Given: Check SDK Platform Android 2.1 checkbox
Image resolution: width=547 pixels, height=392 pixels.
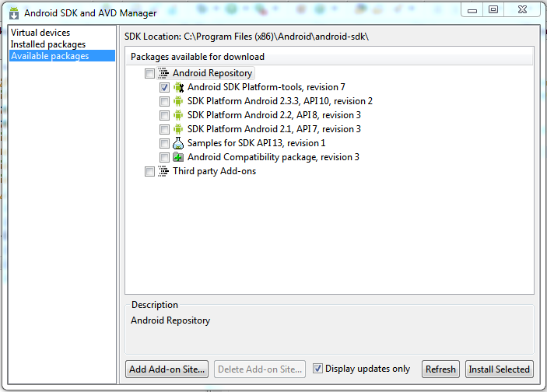Looking at the screenshot, I should point(164,129).
